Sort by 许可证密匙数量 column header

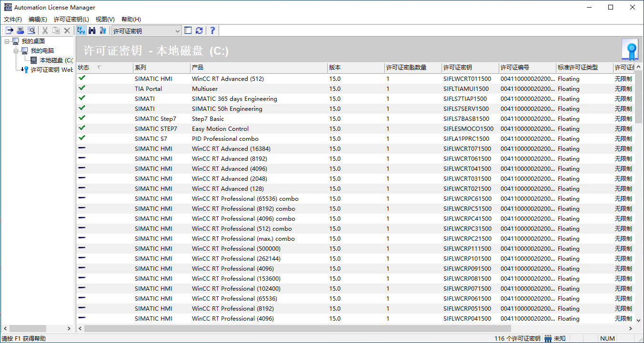tap(413, 68)
